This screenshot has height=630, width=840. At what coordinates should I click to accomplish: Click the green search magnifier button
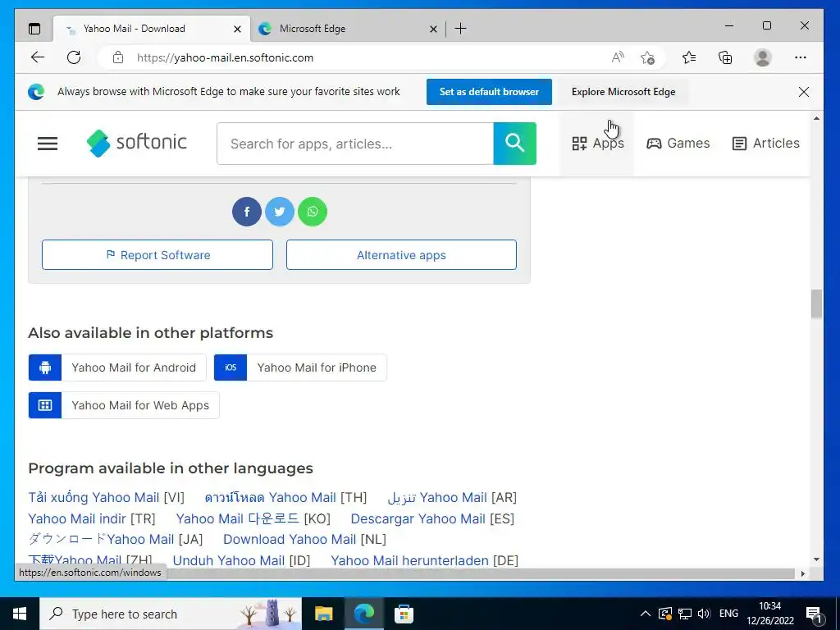click(514, 143)
